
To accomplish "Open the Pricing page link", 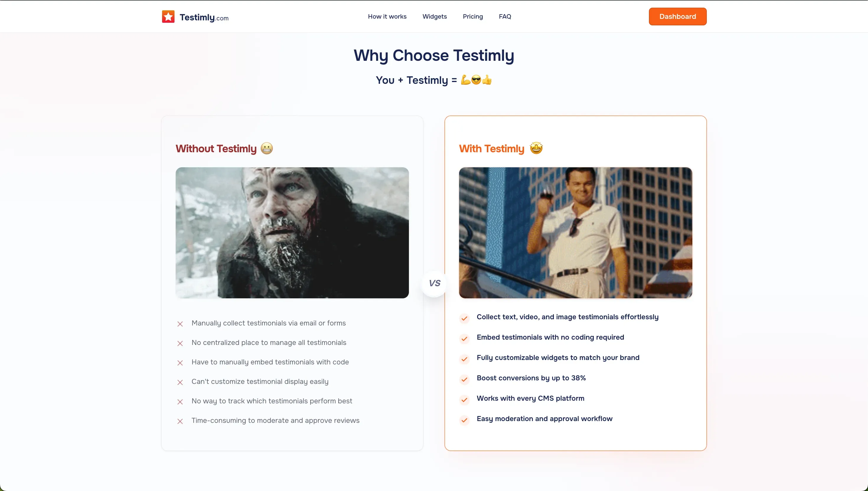I will pos(473,17).
